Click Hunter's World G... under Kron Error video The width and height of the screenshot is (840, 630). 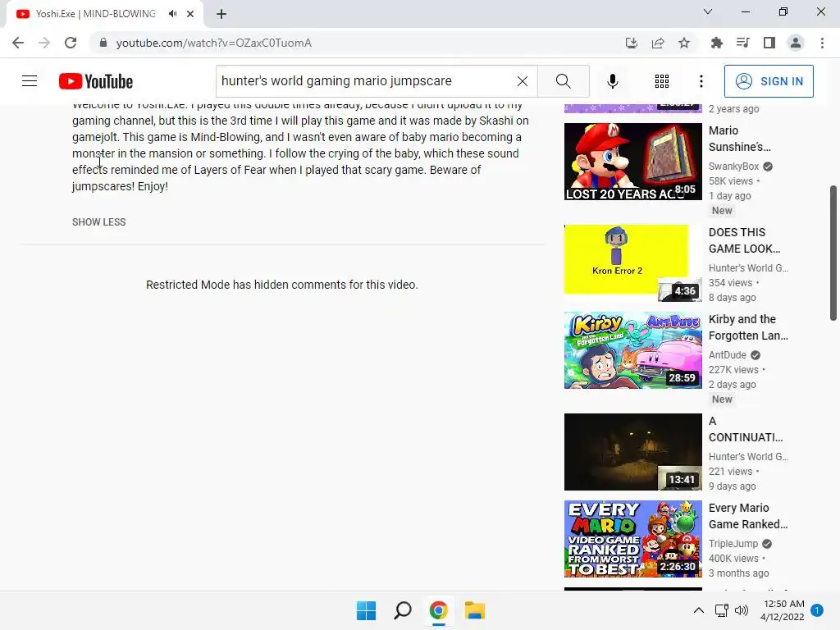pyautogui.click(x=748, y=268)
